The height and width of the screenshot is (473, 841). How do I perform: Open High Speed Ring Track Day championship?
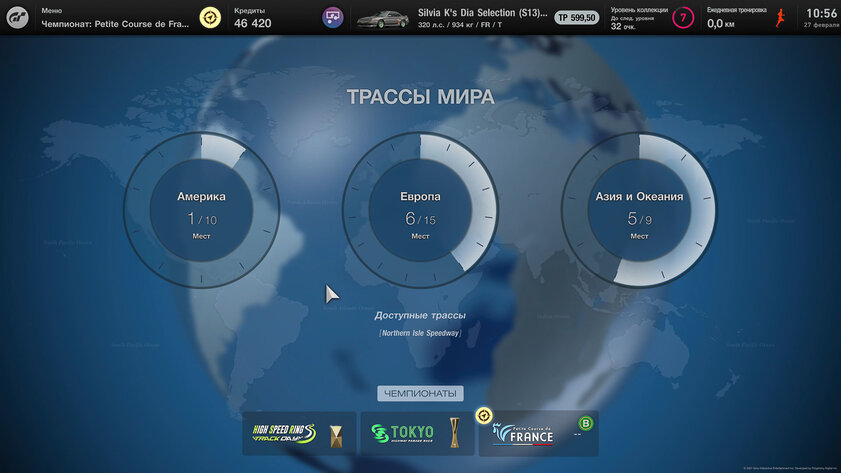pos(299,434)
